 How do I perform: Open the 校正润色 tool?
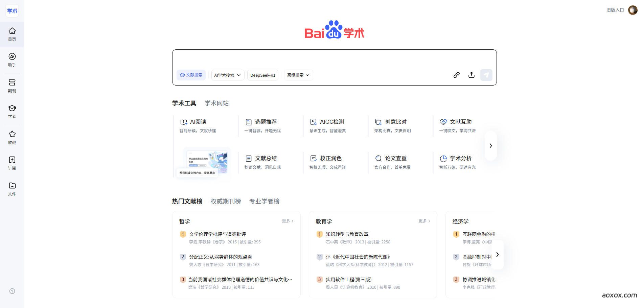[x=327, y=162]
